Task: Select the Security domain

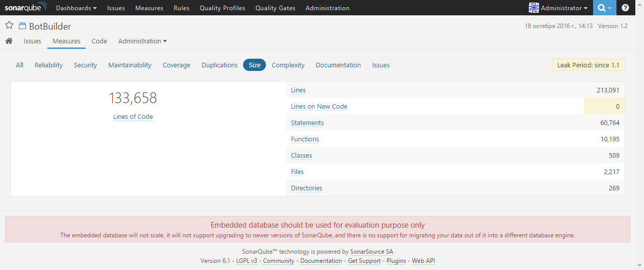Action: point(86,65)
